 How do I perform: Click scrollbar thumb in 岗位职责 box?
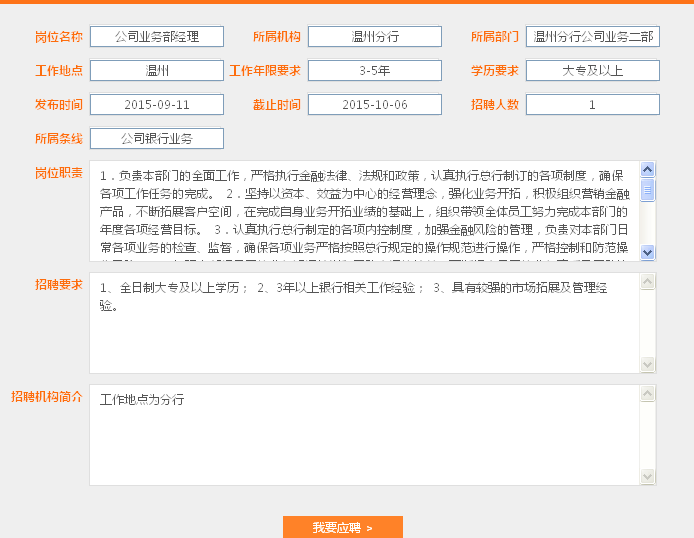pyautogui.click(x=647, y=190)
